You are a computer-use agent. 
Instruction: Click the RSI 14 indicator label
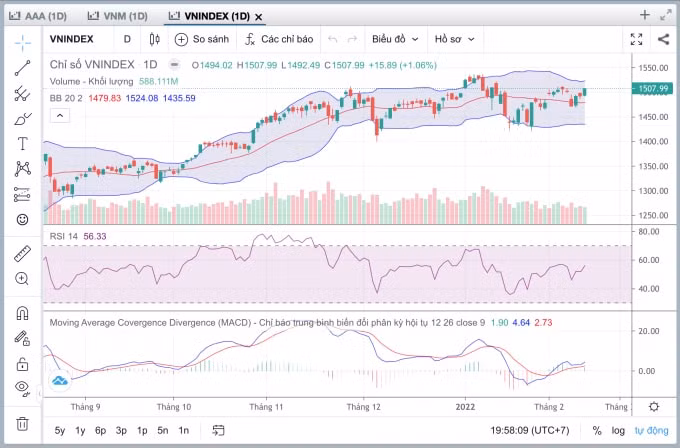64,236
